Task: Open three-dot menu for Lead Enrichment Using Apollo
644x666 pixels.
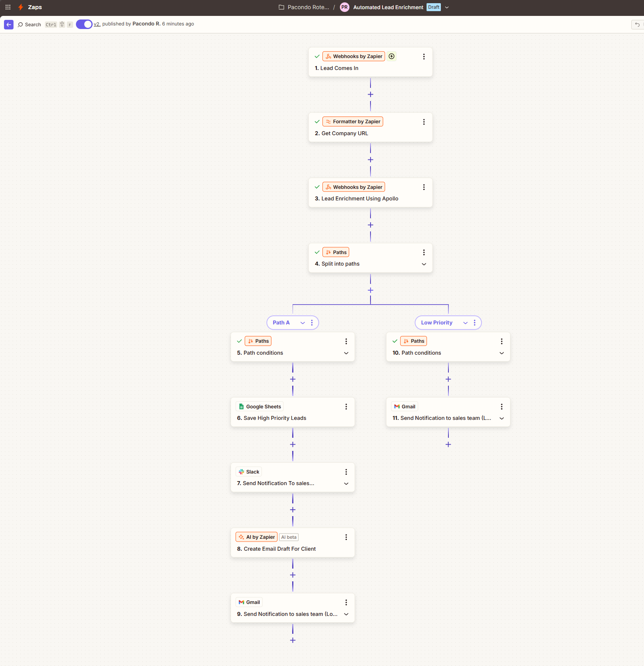Action: point(424,187)
